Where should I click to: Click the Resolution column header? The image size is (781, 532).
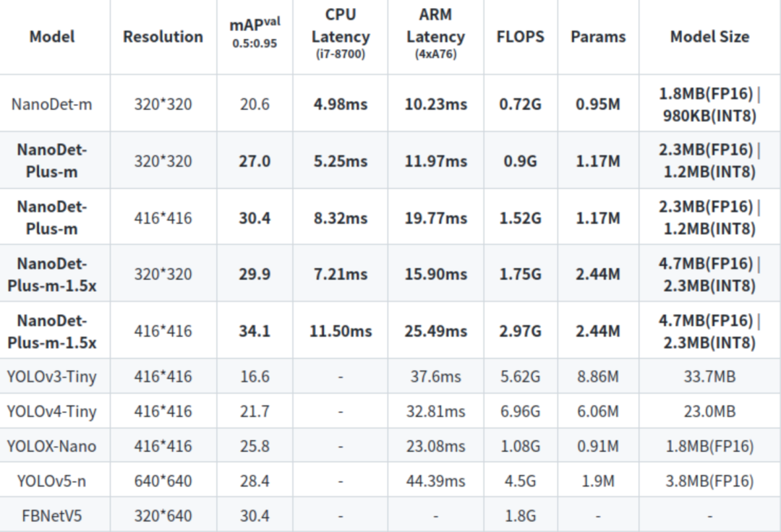163,37
